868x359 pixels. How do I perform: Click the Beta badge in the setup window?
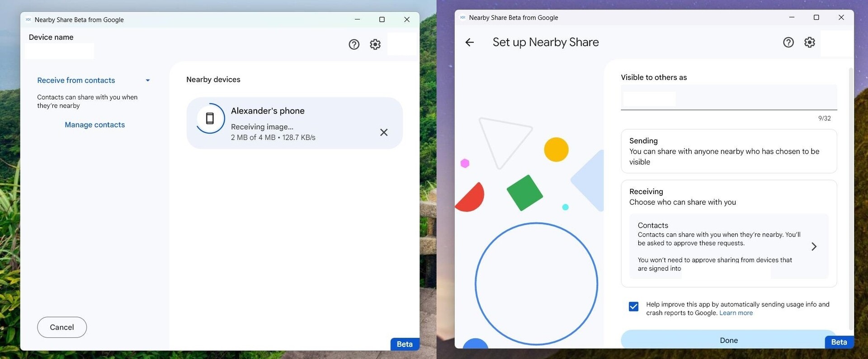tap(839, 342)
